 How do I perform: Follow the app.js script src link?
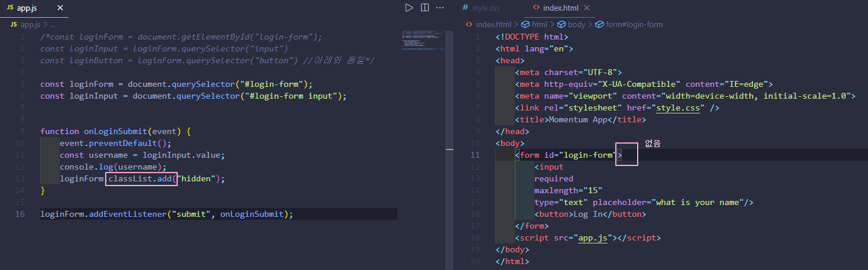coord(592,238)
